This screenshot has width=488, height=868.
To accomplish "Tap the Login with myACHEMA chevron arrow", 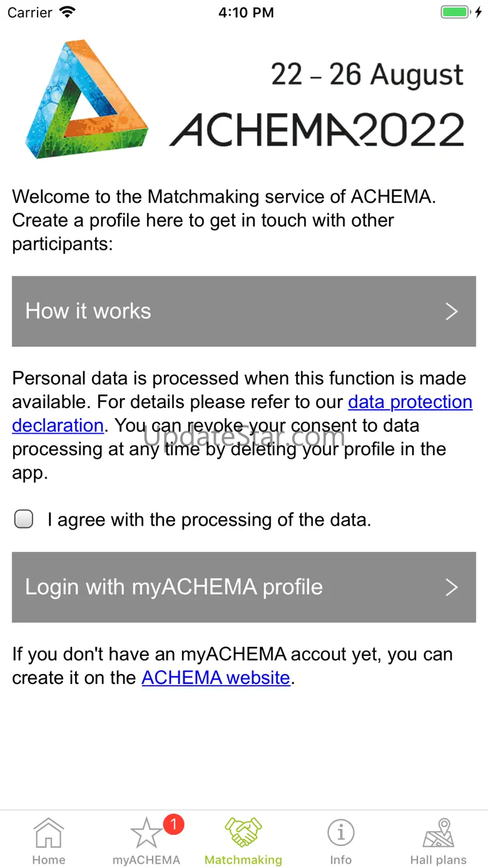I will tap(452, 587).
